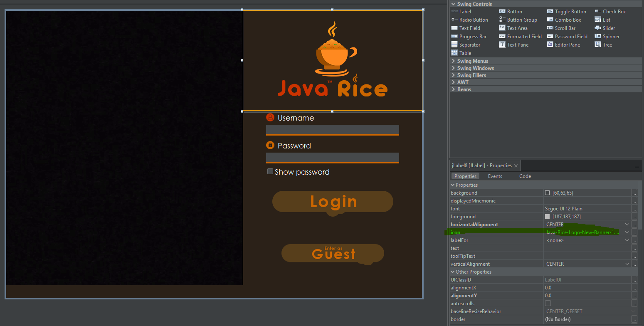Image resolution: width=644 pixels, height=326 pixels.
Task: Click the toolTipText value field
Action: click(x=587, y=256)
